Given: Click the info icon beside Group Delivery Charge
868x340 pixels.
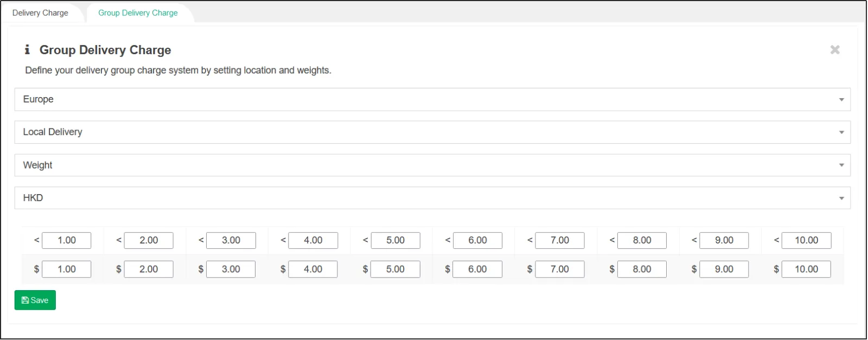Looking at the screenshot, I should [x=27, y=50].
